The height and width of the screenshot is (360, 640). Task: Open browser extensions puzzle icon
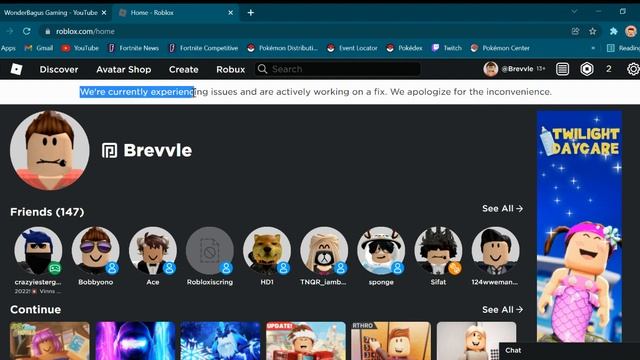click(x=613, y=31)
